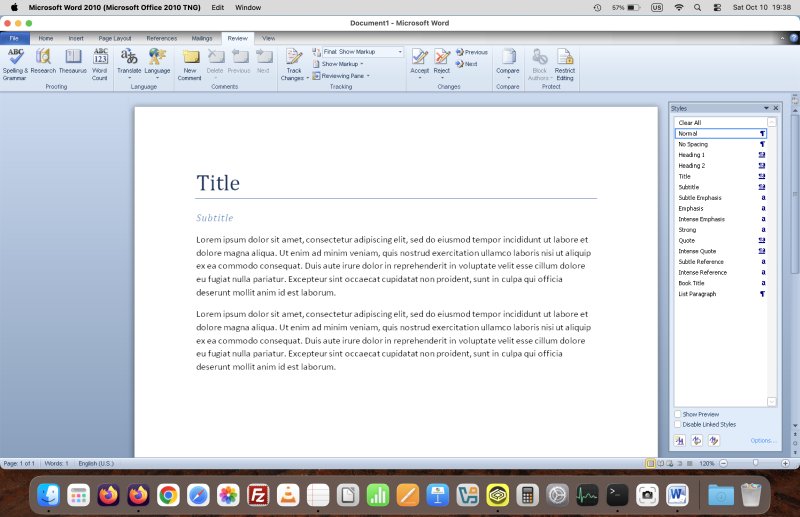Open the Edit menu in menu bar
800x517 pixels.
218,8
